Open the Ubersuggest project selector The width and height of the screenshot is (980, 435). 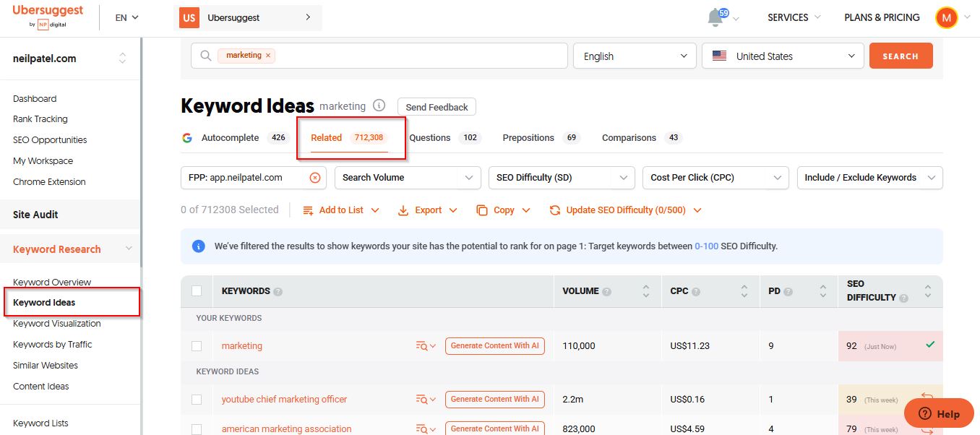click(248, 17)
